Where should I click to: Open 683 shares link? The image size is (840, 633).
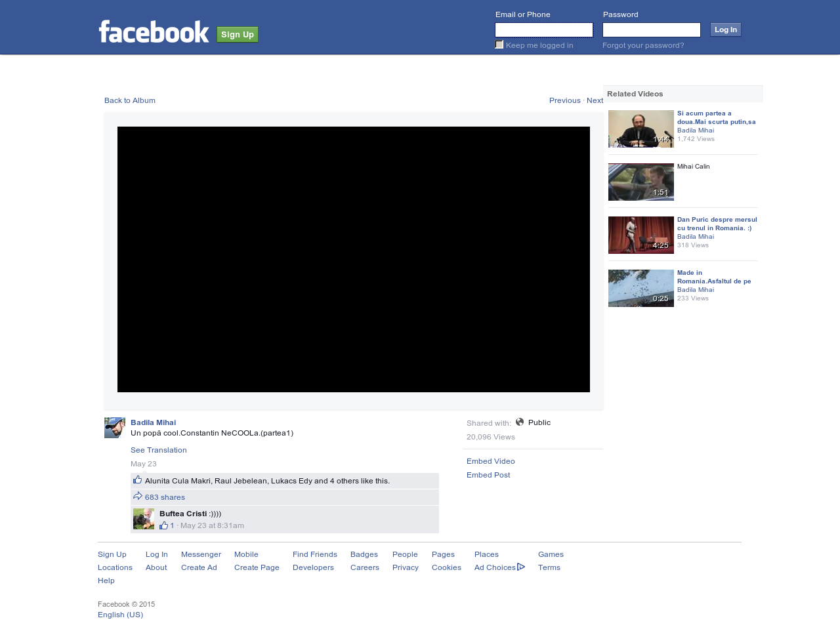(165, 497)
